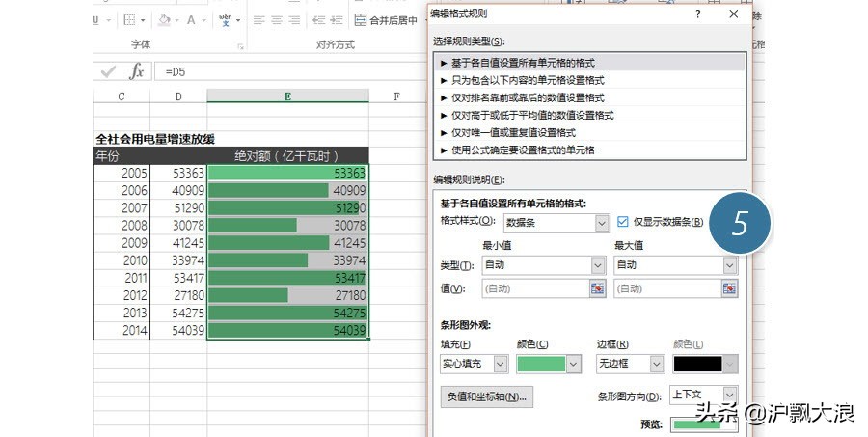Click column D cell 27180
This screenshot has width=868, height=437.
tap(178, 295)
